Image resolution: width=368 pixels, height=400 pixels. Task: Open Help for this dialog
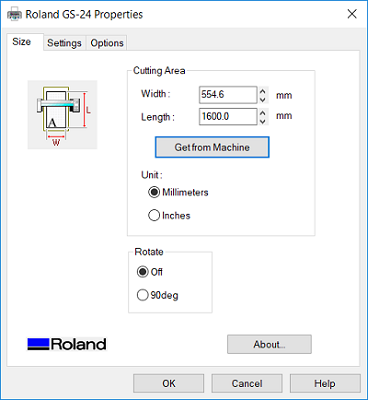(325, 383)
